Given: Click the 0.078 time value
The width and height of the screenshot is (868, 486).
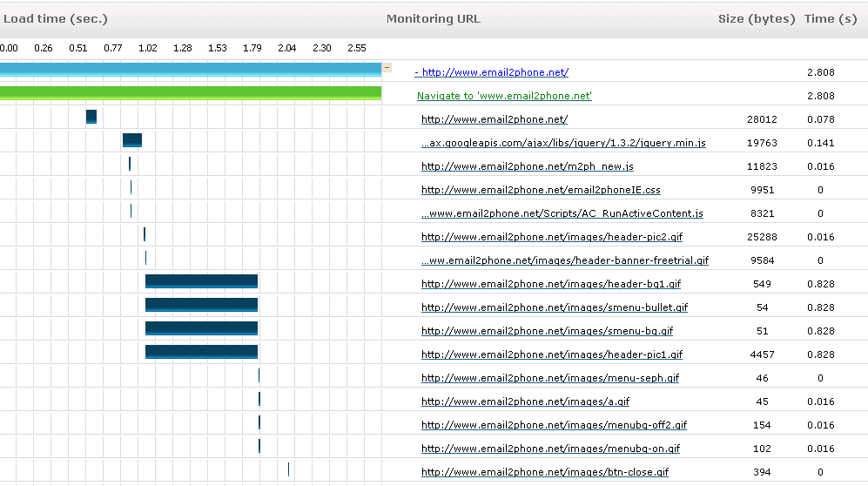Looking at the screenshot, I should click(821, 119).
